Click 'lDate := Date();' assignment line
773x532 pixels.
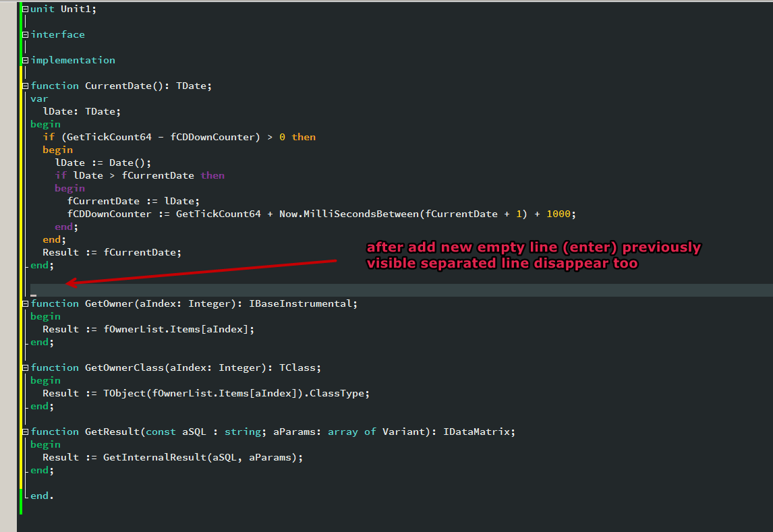coord(103,162)
